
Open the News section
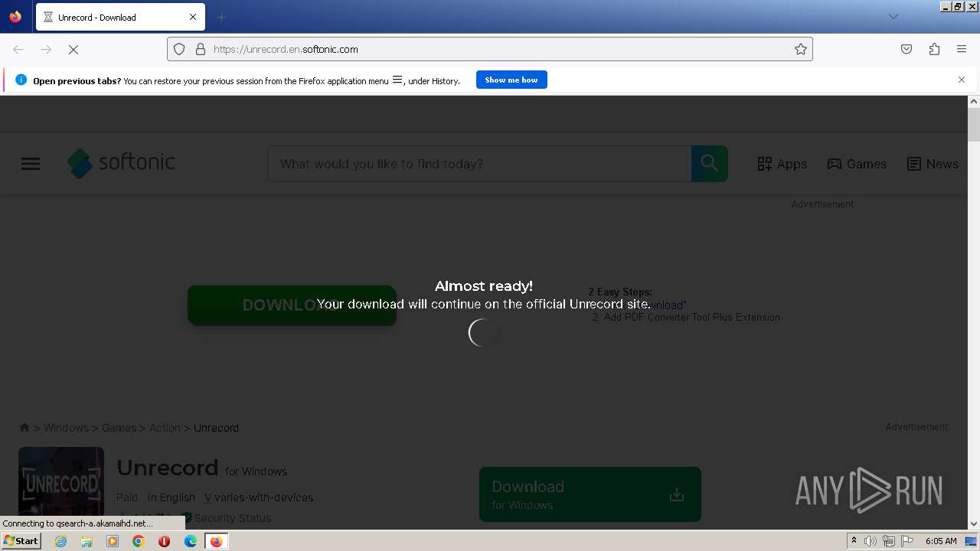(933, 164)
